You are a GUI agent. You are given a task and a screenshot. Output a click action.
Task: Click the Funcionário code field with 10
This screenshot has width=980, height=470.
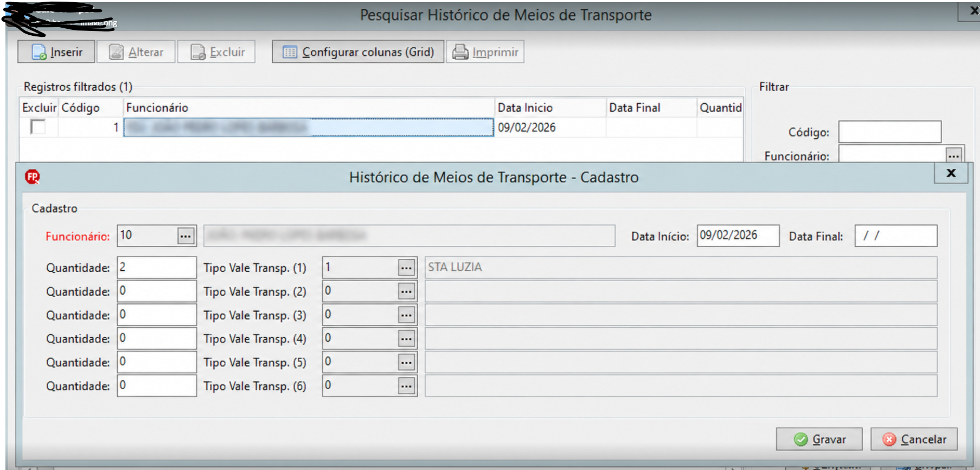[147, 236]
